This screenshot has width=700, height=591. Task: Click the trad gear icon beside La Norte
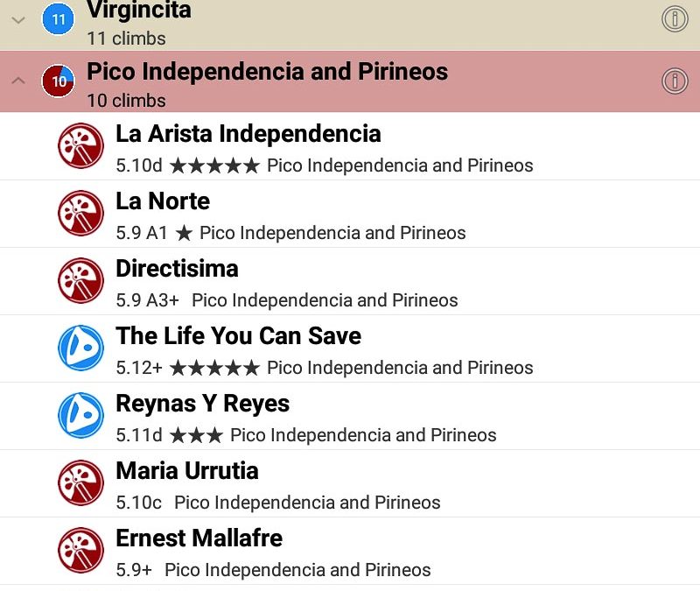(80, 213)
